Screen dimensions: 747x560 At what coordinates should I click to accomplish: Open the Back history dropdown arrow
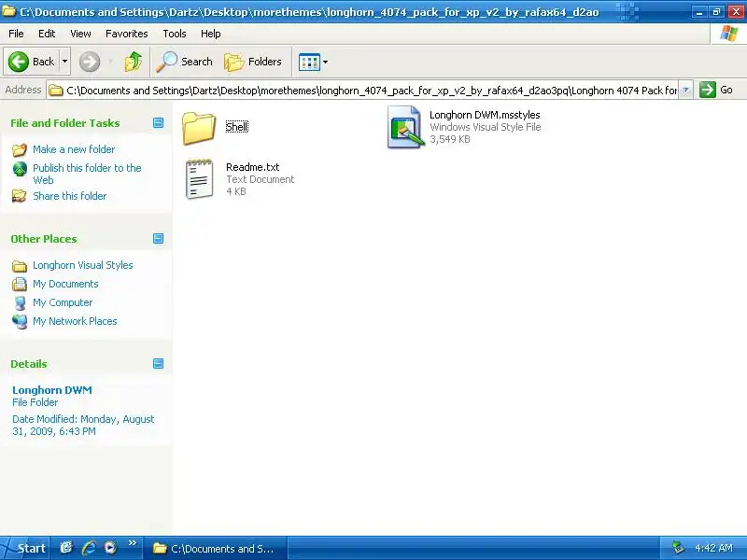click(x=64, y=62)
